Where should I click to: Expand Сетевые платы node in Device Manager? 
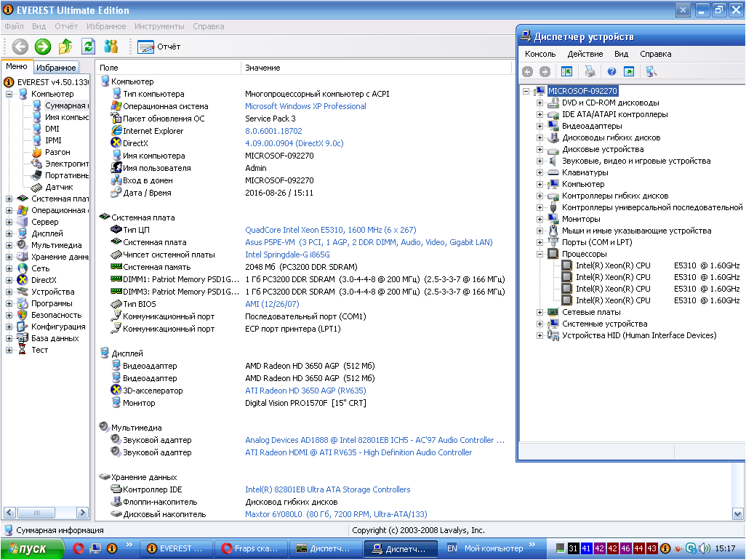pos(540,313)
